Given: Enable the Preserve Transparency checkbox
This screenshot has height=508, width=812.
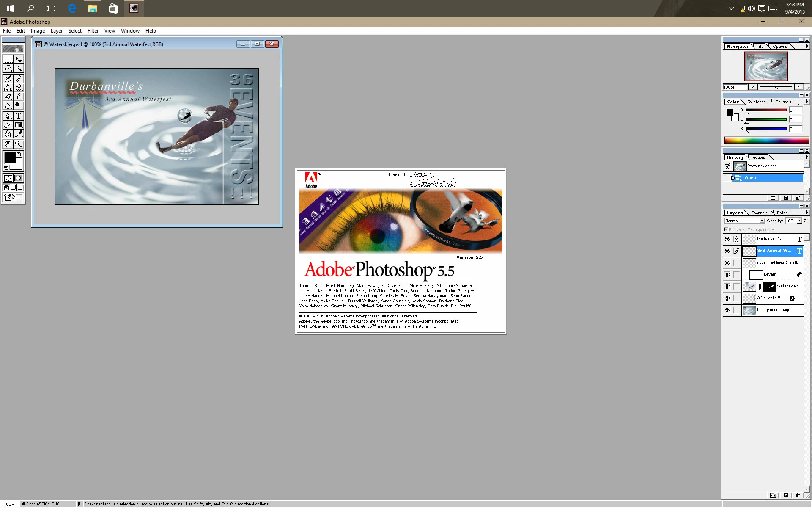Looking at the screenshot, I should point(726,229).
